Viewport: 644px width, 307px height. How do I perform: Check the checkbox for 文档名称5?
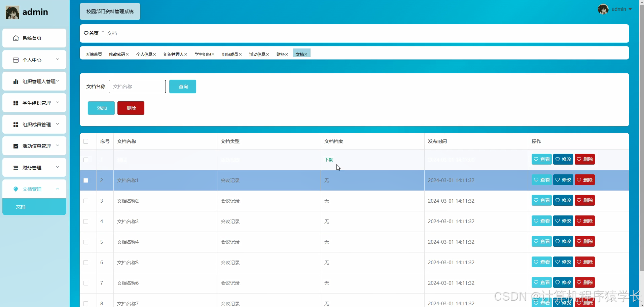pos(86,263)
